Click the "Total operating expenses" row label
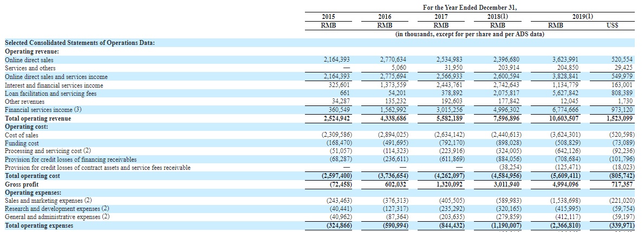This screenshot has width=644, height=232. (x=38, y=226)
